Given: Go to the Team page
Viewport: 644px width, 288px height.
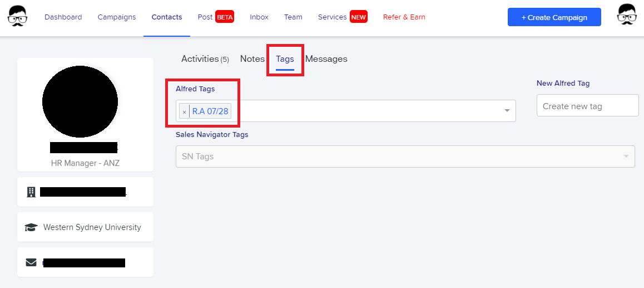Looking at the screenshot, I should (293, 17).
